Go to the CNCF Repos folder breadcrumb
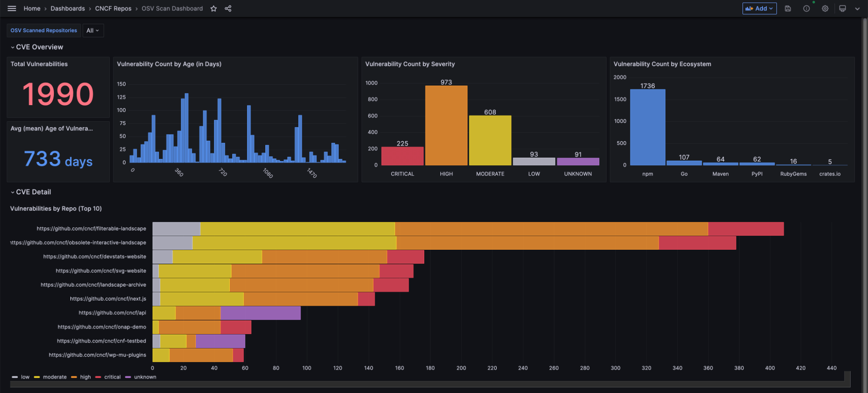Screen dimensions: 868x393 [113, 8]
